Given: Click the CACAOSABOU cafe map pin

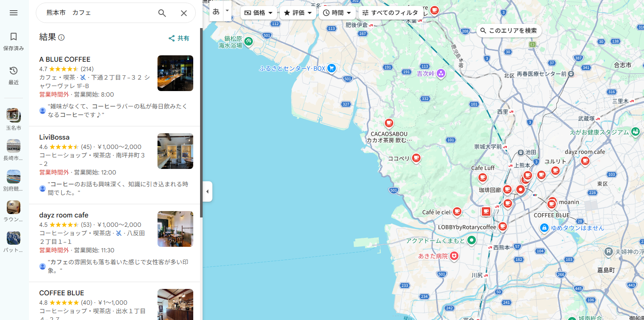Looking at the screenshot, I should (x=389, y=123).
